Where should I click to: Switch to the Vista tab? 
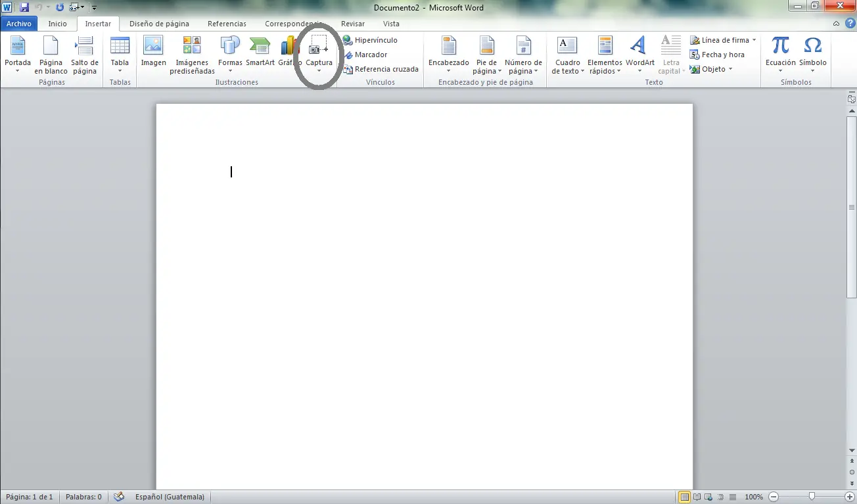click(x=391, y=24)
